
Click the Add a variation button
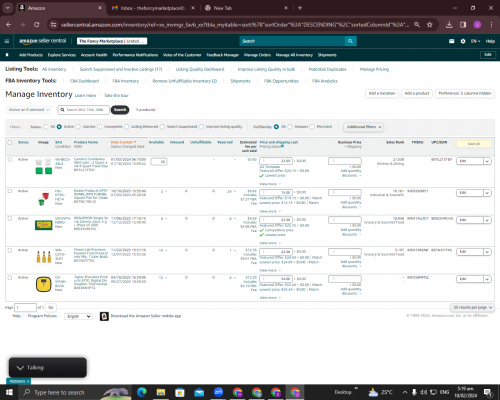click(x=382, y=93)
